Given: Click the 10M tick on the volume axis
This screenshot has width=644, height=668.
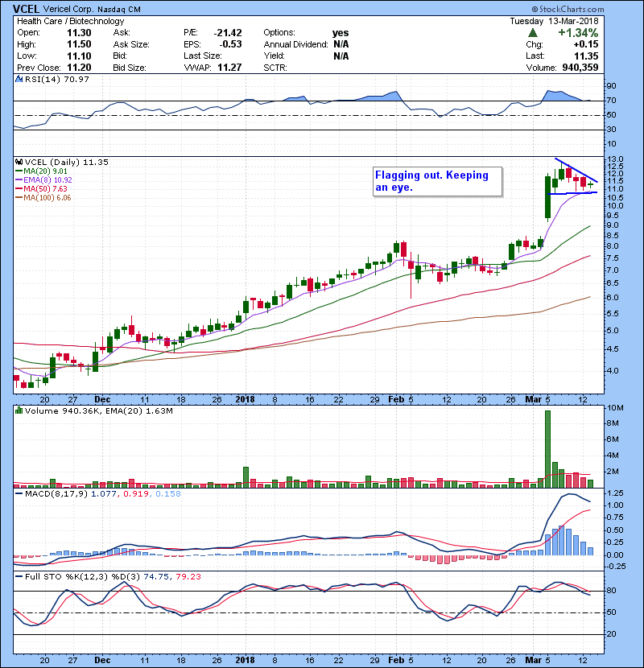Looking at the screenshot, I should (x=615, y=408).
